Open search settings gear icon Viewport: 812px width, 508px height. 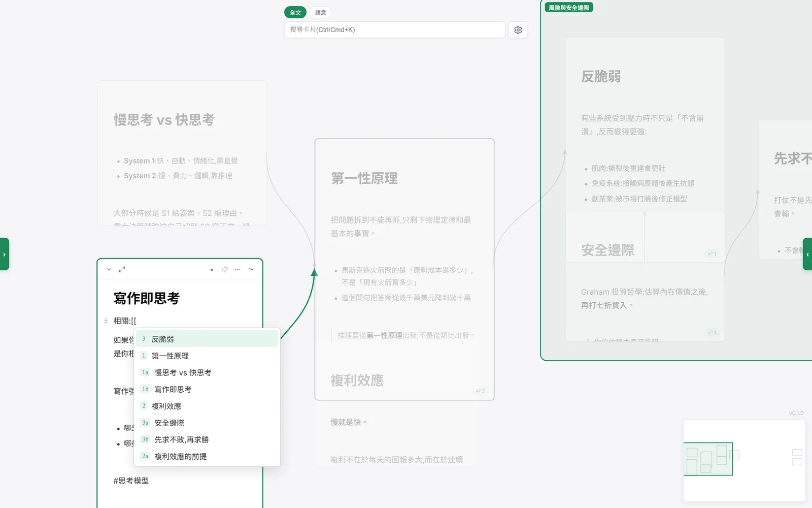pyautogui.click(x=518, y=30)
